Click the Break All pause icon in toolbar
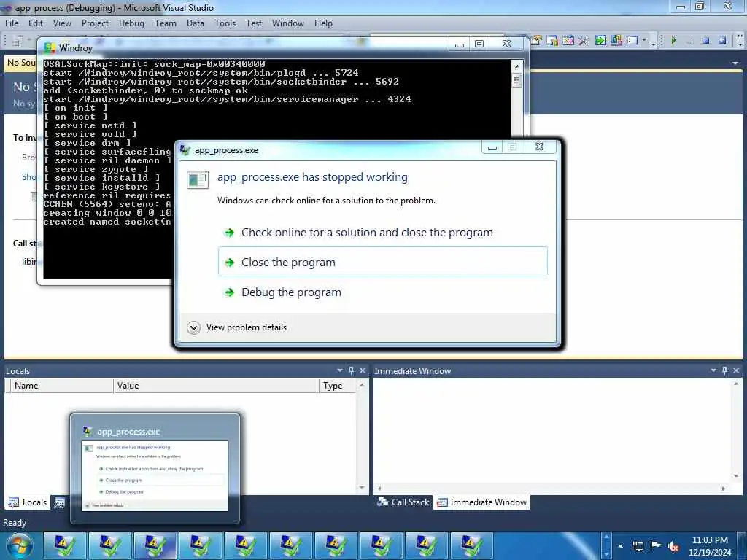Viewport: 747px width, 560px height. pos(690,41)
